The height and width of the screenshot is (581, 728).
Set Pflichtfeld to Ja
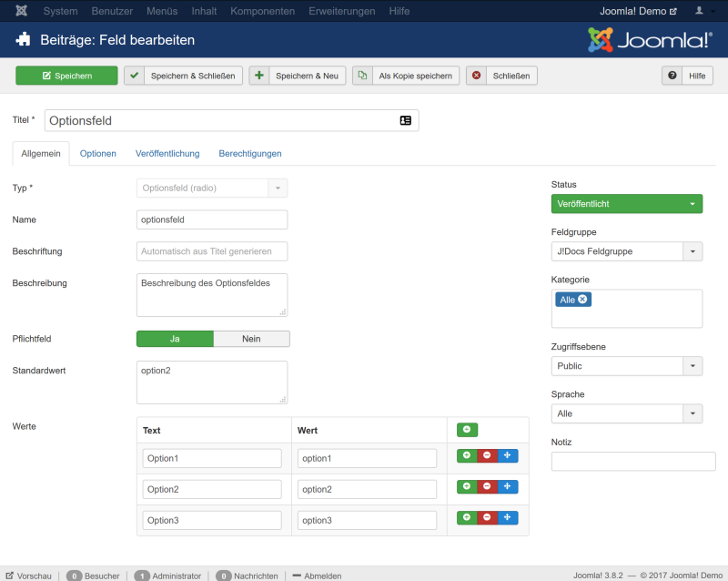(x=175, y=339)
